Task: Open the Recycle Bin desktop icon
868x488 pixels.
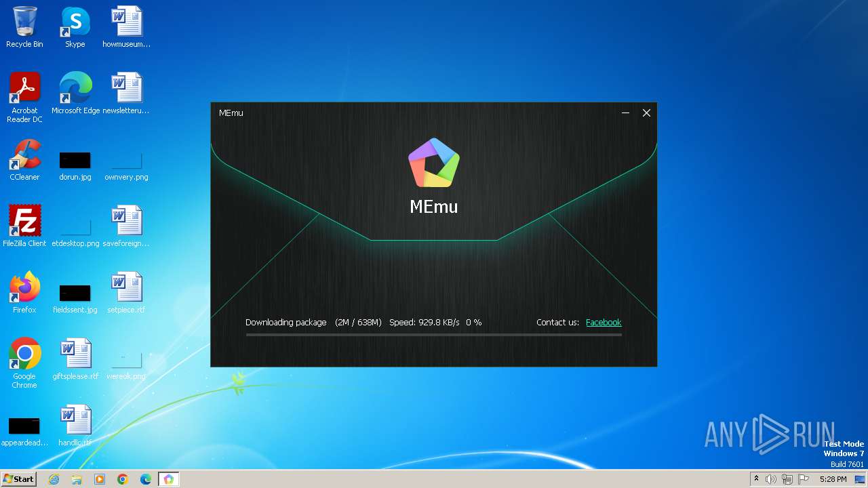Action: pyautogui.click(x=24, y=27)
